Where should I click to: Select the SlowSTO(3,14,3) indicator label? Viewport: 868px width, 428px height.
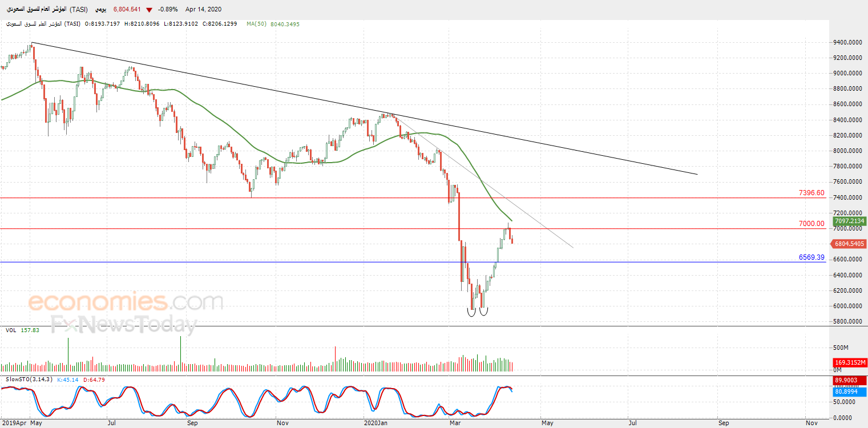28,379
